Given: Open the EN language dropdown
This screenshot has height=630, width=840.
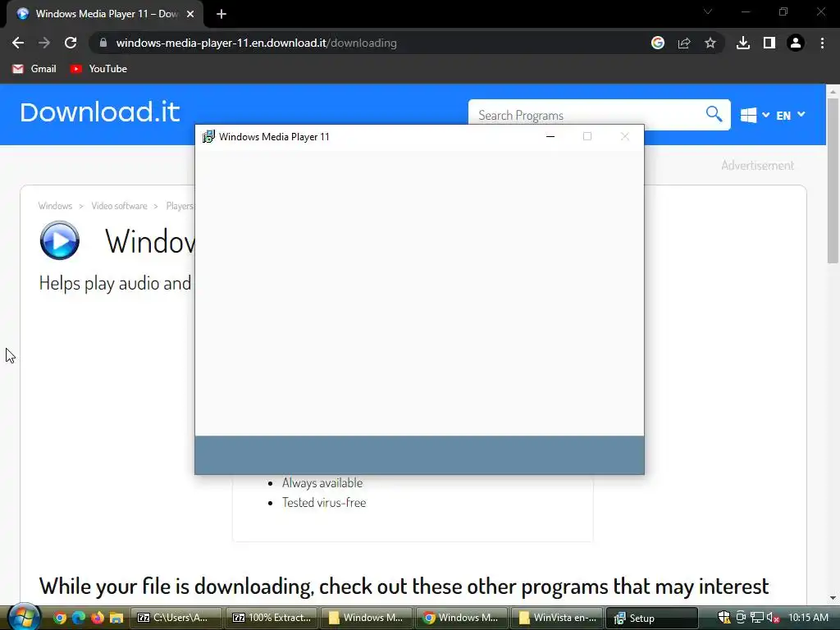Looking at the screenshot, I should (791, 115).
